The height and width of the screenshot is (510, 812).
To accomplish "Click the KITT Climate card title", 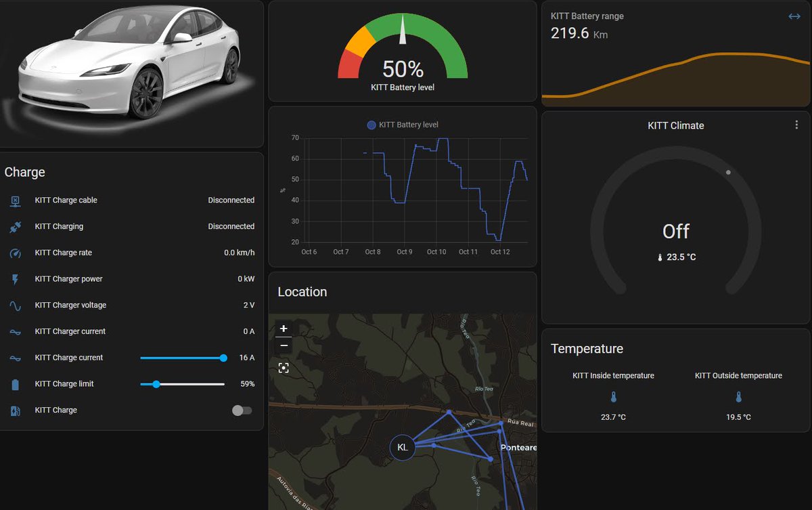I will coord(676,125).
